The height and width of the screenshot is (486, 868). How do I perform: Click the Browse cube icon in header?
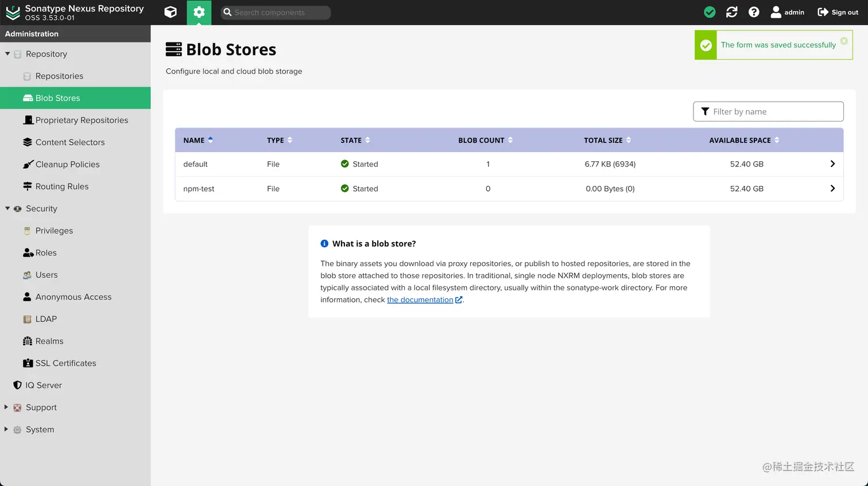(170, 12)
